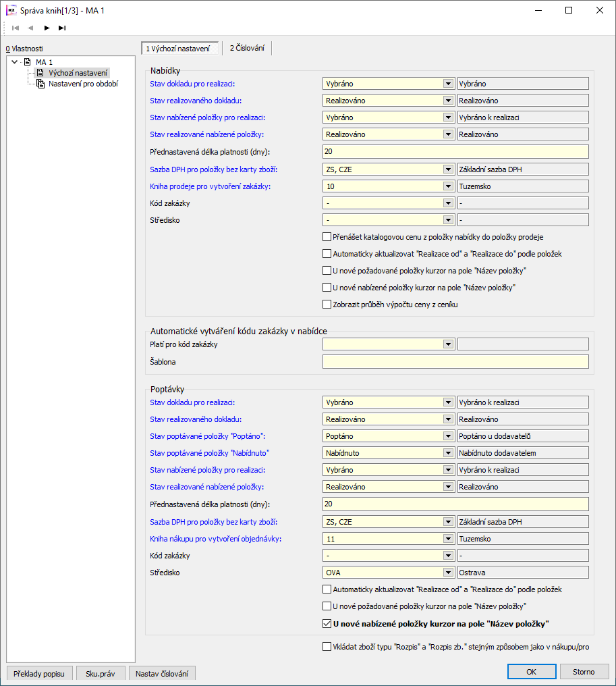616x686 pixels.
Task: Check Nabídky U nové nabízené položky kurzor
Action: pyautogui.click(x=327, y=288)
